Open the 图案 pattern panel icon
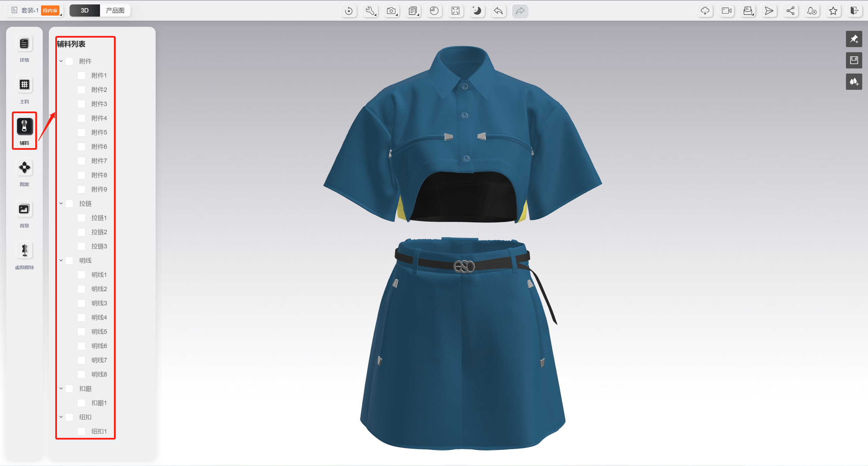868x466 pixels. [x=24, y=167]
